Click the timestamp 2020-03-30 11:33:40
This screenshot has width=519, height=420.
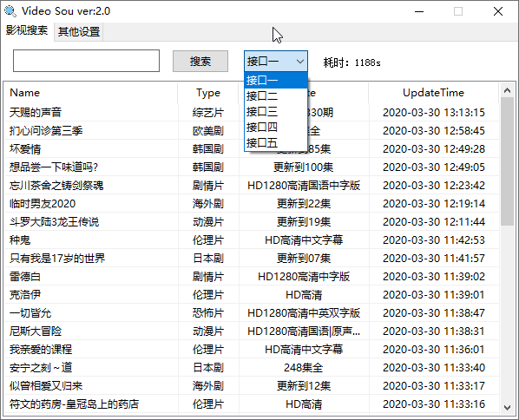tap(434, 367)
